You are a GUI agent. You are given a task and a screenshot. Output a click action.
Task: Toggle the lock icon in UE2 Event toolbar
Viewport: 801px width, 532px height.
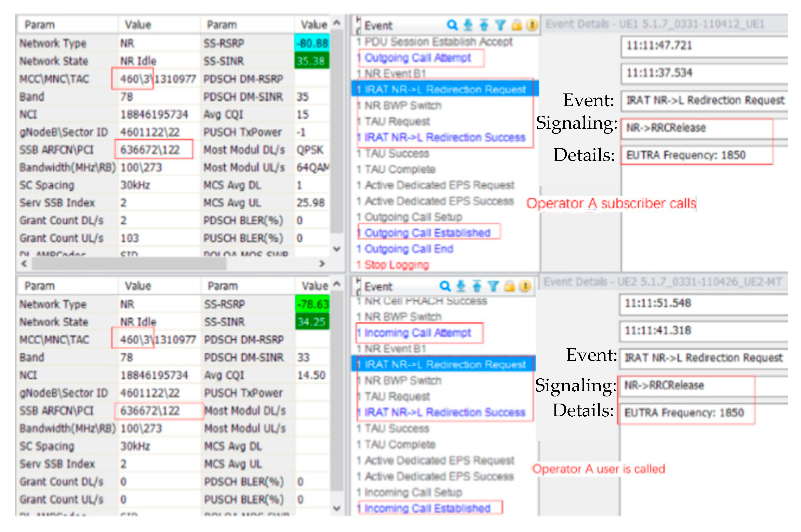509,286
